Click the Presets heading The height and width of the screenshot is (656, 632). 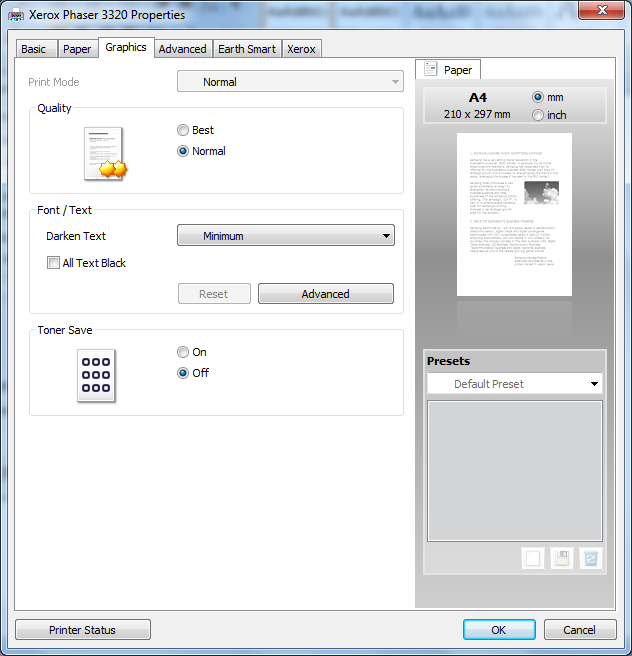point(448,361)
